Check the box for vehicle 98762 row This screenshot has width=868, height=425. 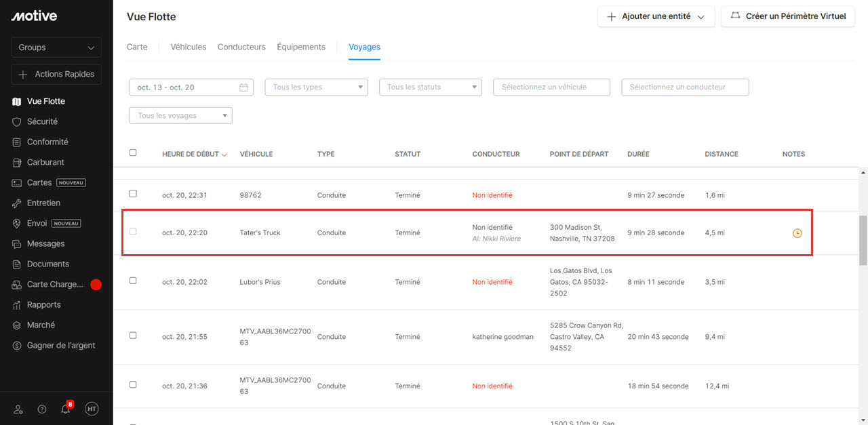(x=133, y=194)
